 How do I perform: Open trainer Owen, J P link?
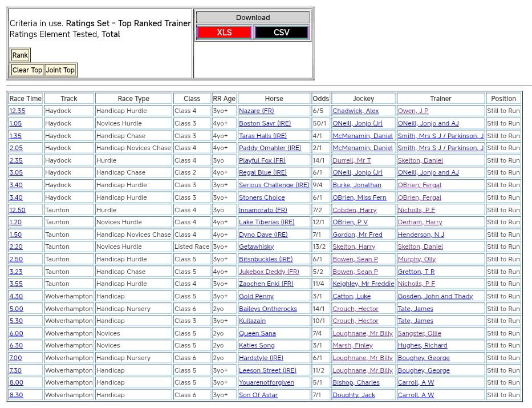click(413, 111)
